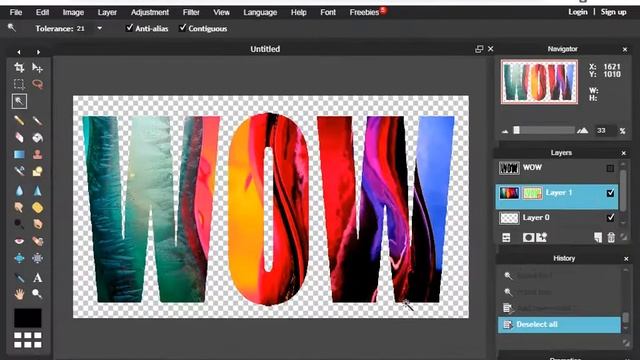The image size is (640, 360).
Task: Create a new layer
Action: [x=598, y=238]
